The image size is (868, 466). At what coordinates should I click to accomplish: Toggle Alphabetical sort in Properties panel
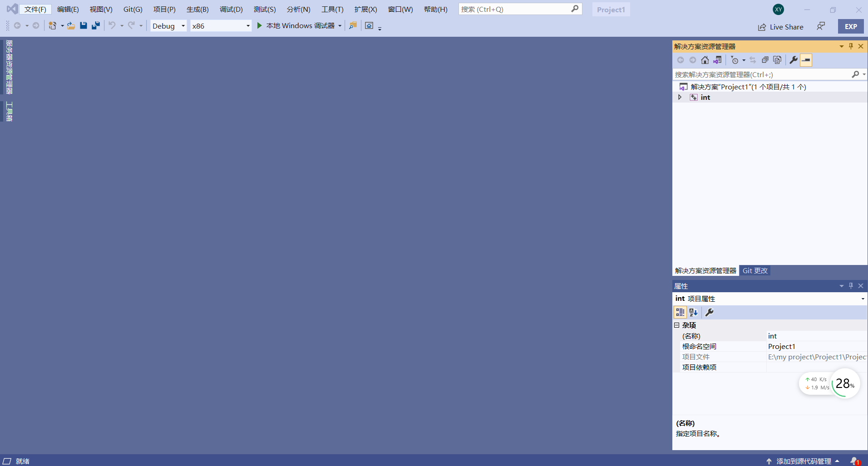click(693, 312)
